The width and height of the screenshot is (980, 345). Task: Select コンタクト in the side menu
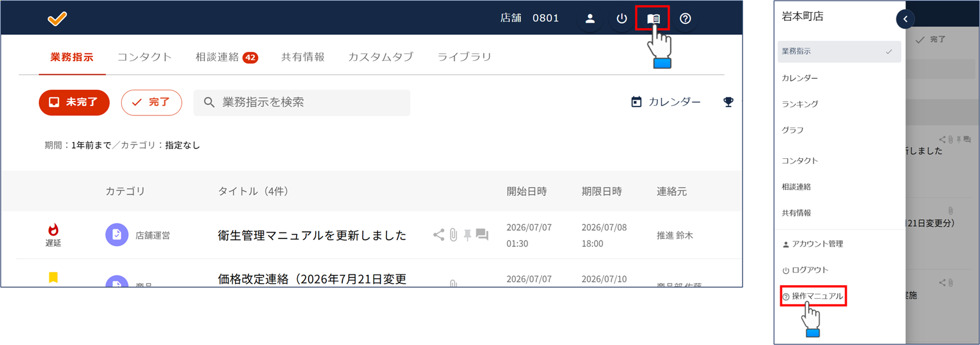pyautogui.click(x=800, y=161)
